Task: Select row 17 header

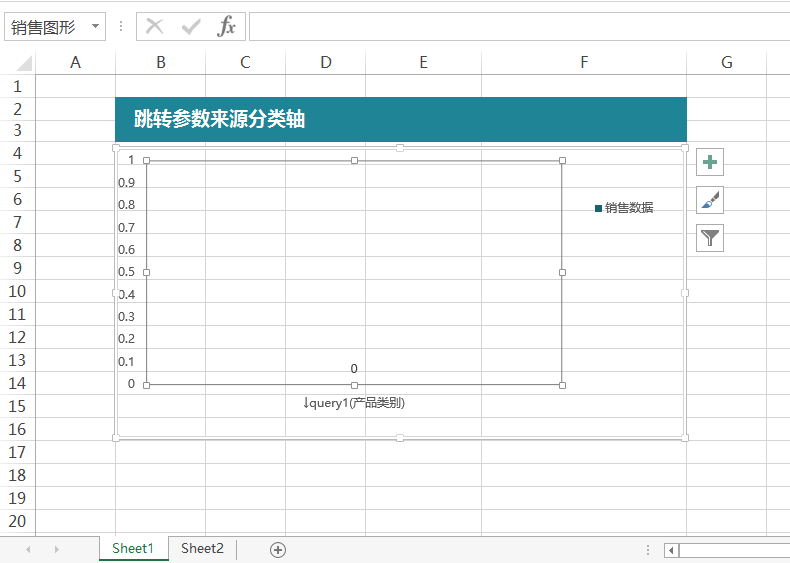Action: click(18, 452)
